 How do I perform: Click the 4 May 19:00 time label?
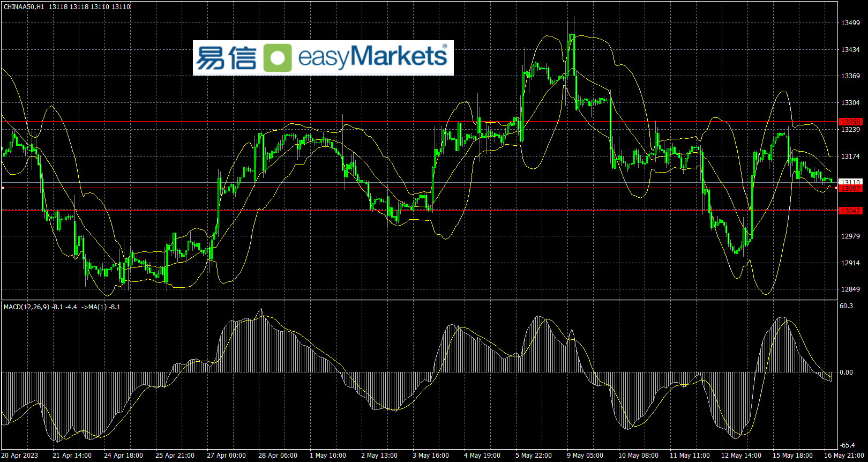(x=482, y=456)
